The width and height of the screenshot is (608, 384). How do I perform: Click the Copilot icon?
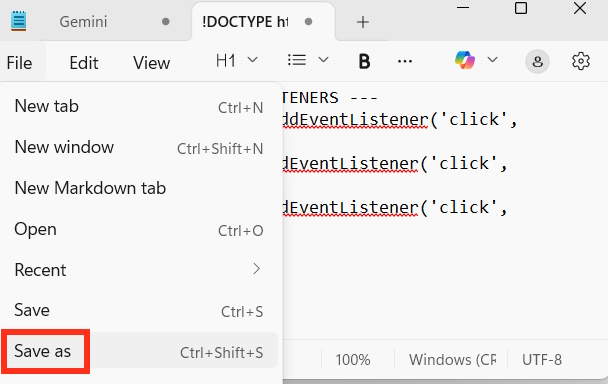click(x=465, y=60)
